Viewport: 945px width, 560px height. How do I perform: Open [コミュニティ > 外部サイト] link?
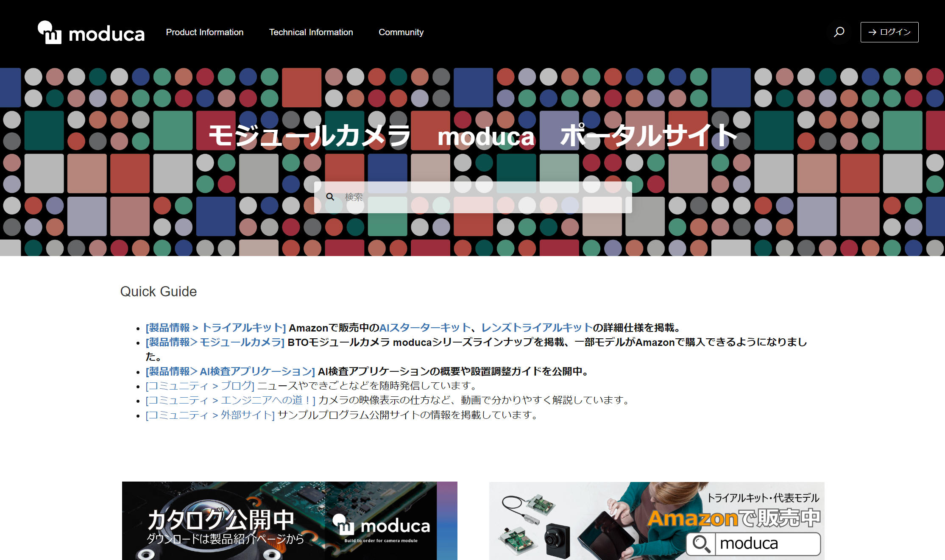click(210, 415)
